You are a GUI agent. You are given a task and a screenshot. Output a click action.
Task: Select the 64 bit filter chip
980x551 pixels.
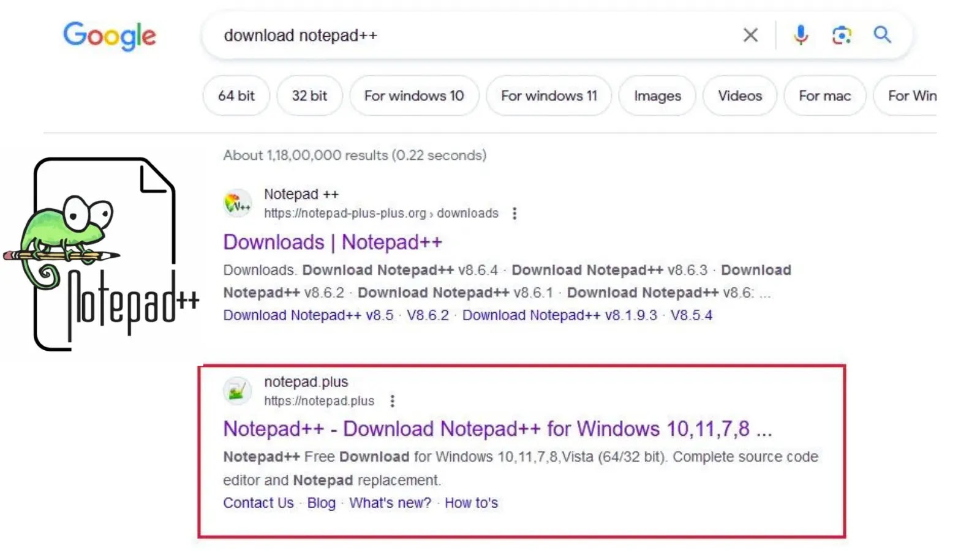(x=236, y=96)
